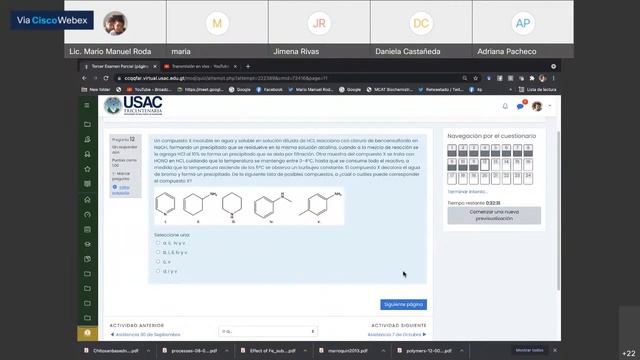Switch to Tercer Examen Parcial browser tab
The image size is (640, 360).
pyautogui.click(x=119, y=66)
